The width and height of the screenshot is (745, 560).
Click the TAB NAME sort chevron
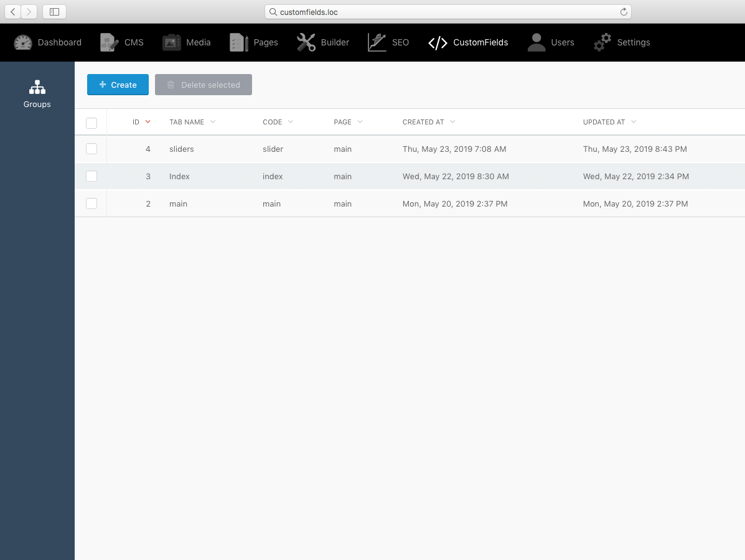[213, 121]
